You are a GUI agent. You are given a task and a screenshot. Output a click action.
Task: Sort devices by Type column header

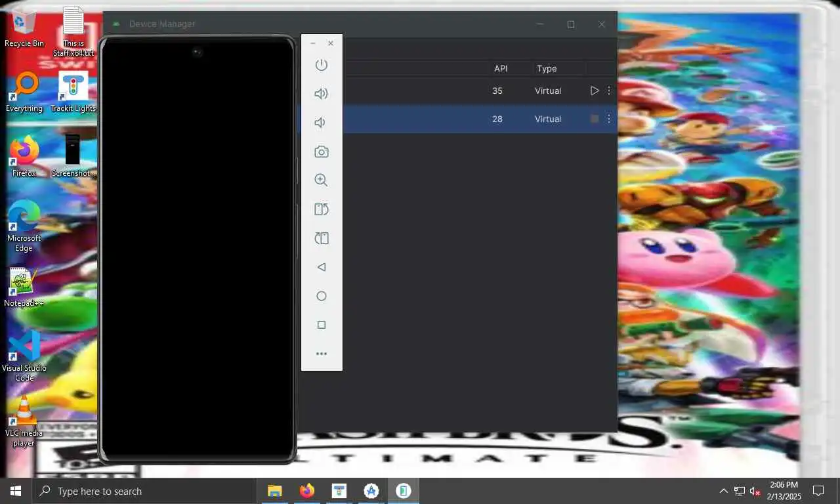(x=547, y=68)
